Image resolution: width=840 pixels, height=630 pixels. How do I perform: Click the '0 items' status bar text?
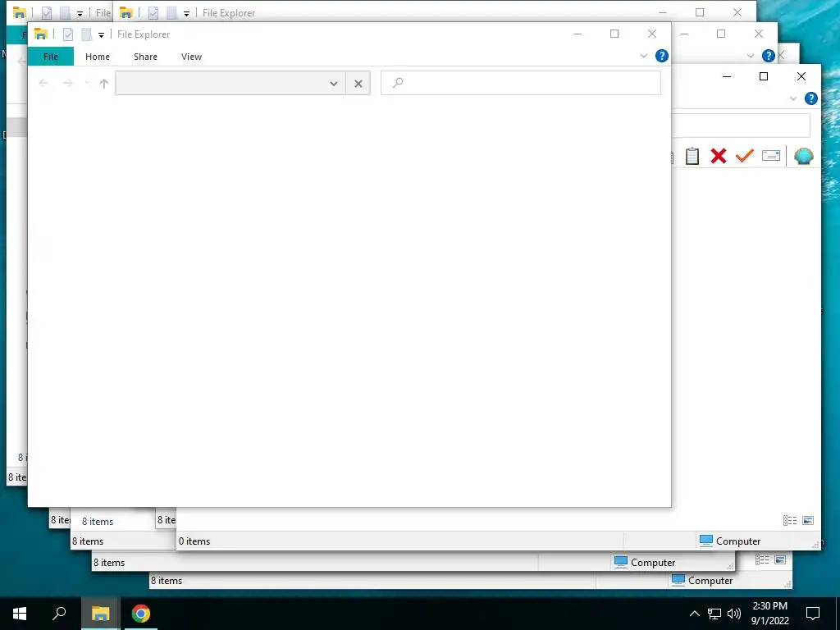[x=194, y=541]
